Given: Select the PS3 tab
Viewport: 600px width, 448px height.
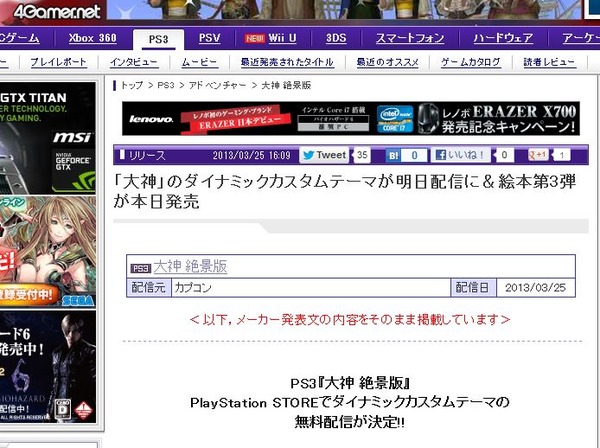Looking at the screenshot, I should click(x=158, y=39).
